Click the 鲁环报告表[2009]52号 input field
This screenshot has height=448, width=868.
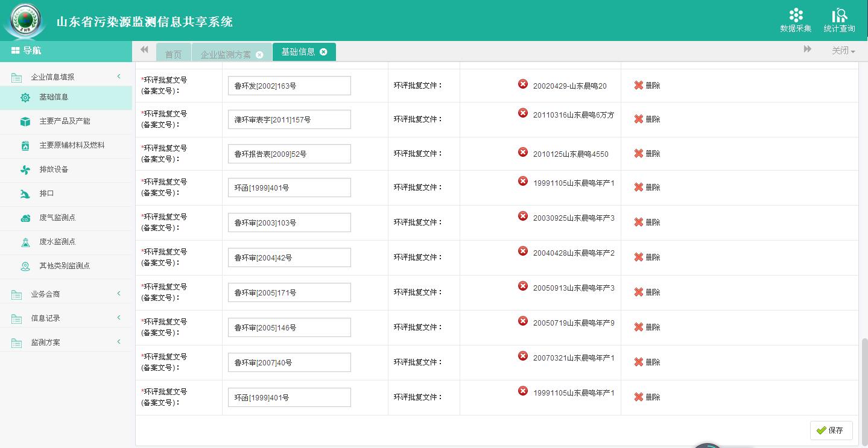coord(289,154)
